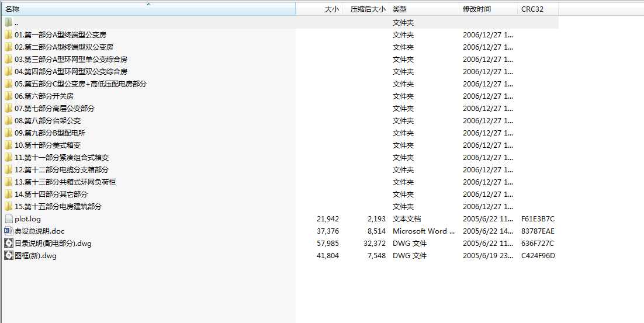Click folder icon of 10.第十部分美式箱变
Screen dimensions: 644x323
tap(8, 145)
